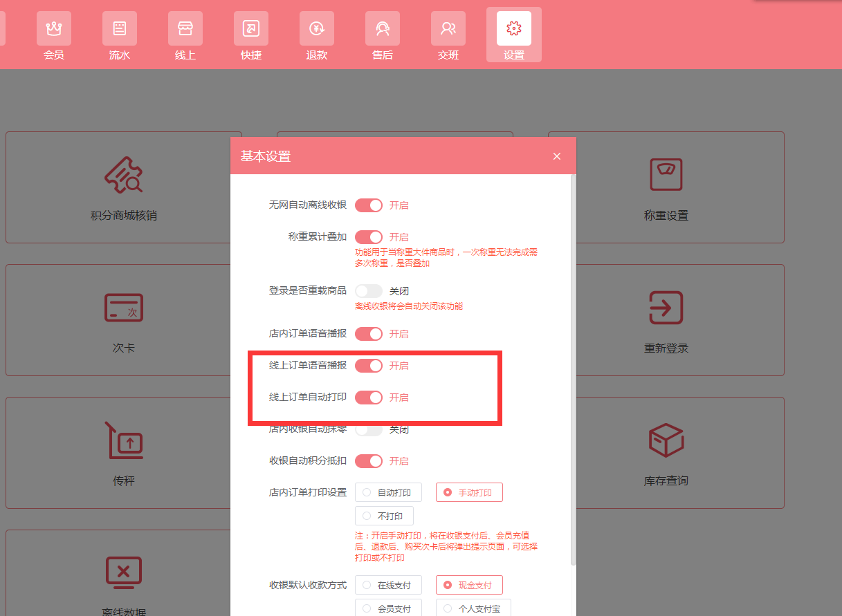Viewport: 842px width, 616px height.
Task: Select 个人支付宝 payment option
Action: (473, 608)
